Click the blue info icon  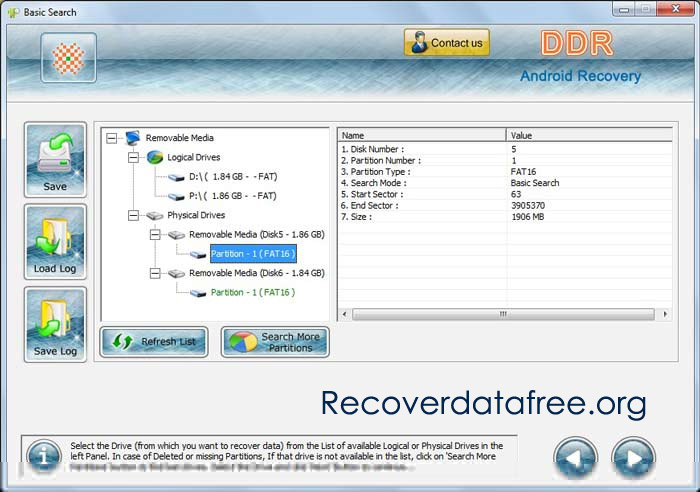(x=44, y=457)
